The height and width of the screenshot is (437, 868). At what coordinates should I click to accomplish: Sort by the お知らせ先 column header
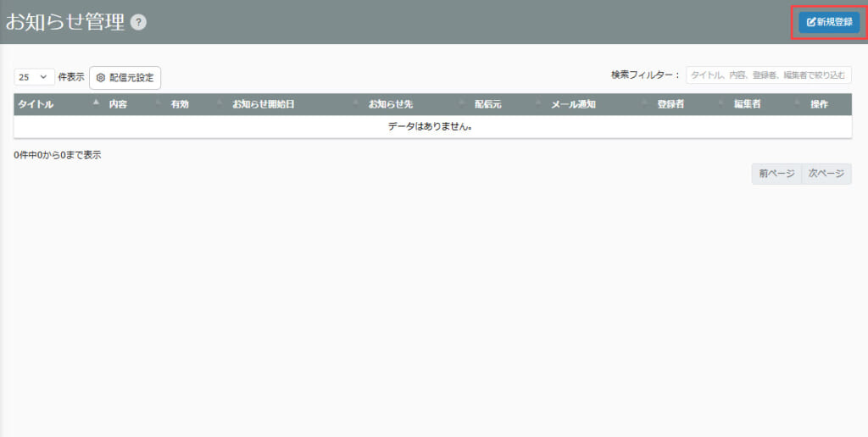390,104
